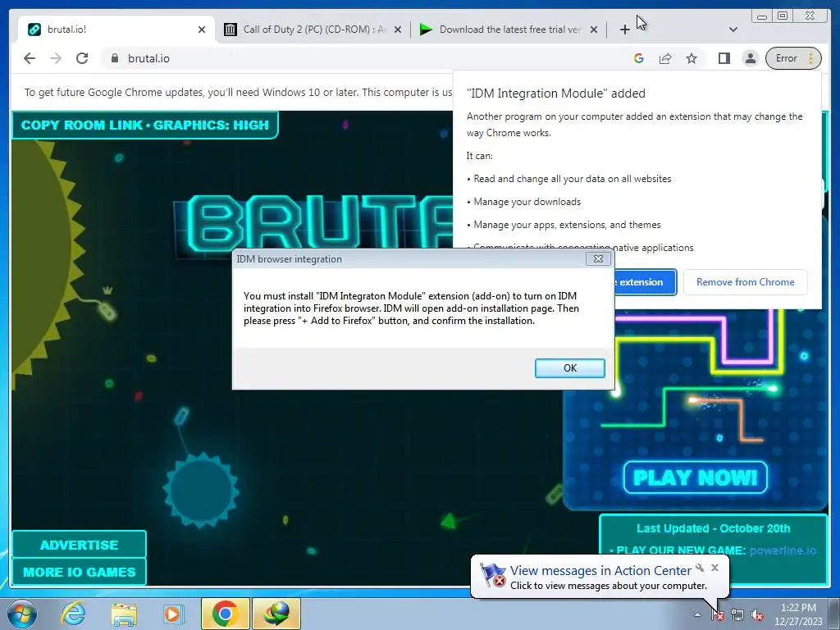Image resolution: width=840 pixels, height=630 pixels.
Task: Open Windows Media Player from taskbar
Action: 174,614
